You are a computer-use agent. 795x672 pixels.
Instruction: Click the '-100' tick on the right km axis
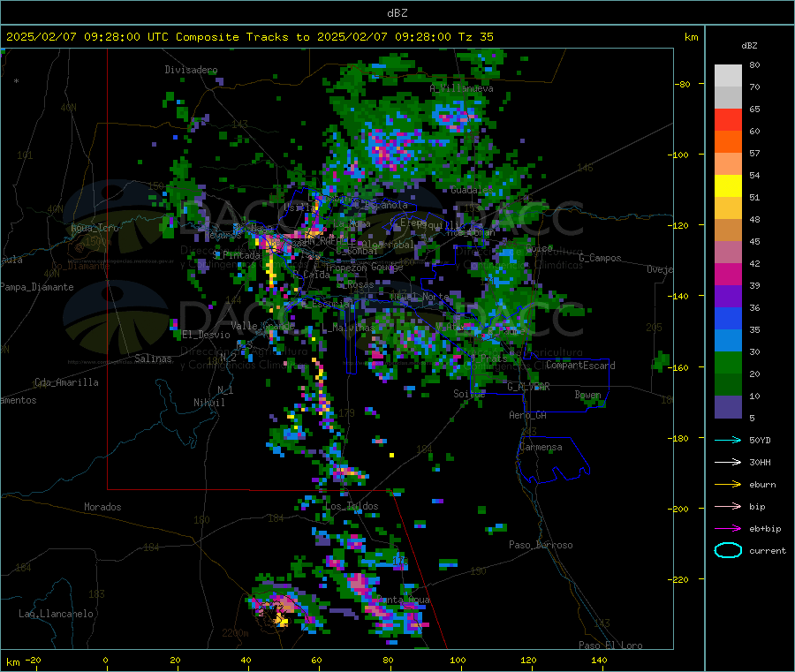(x=678, y=155)
